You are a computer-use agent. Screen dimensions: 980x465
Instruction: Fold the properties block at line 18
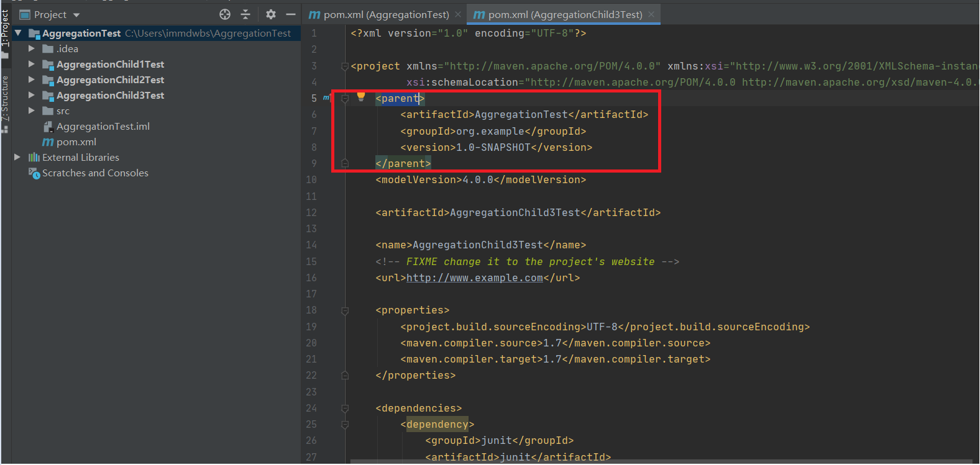pyautogui.click(x=345, y=310)
